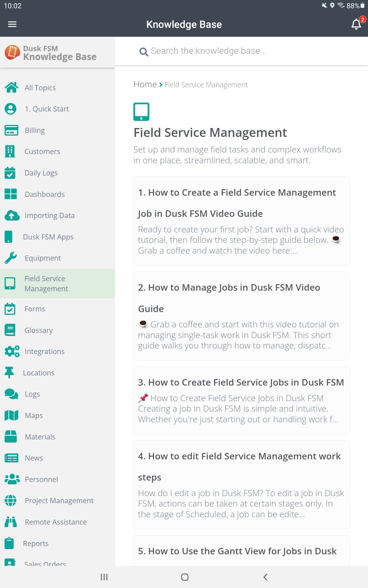Click the Project Management globe icon
This screenshot has height=588, width=368.
pos(11,500)
